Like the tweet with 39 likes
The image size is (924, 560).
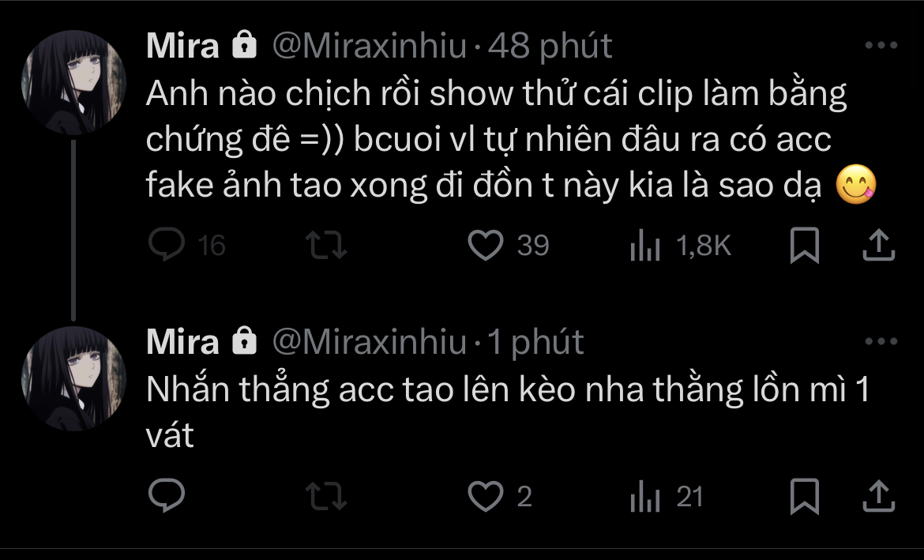(x=486, y=246)
